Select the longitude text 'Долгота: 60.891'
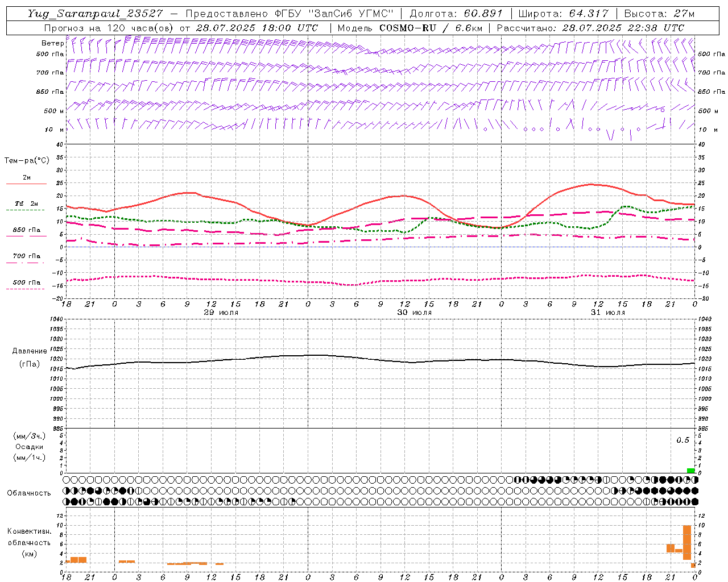 pyautogui.click(x=456, y=14)
